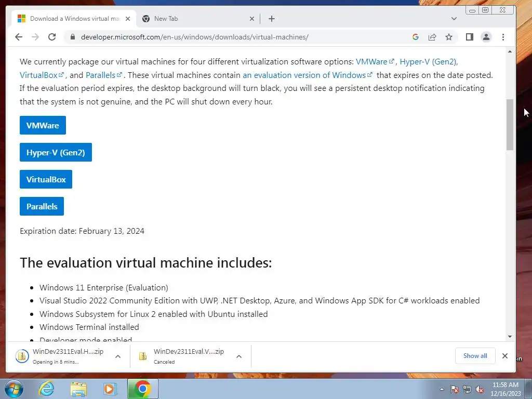Open the Chrome profile menu

(x=486, y=37)
